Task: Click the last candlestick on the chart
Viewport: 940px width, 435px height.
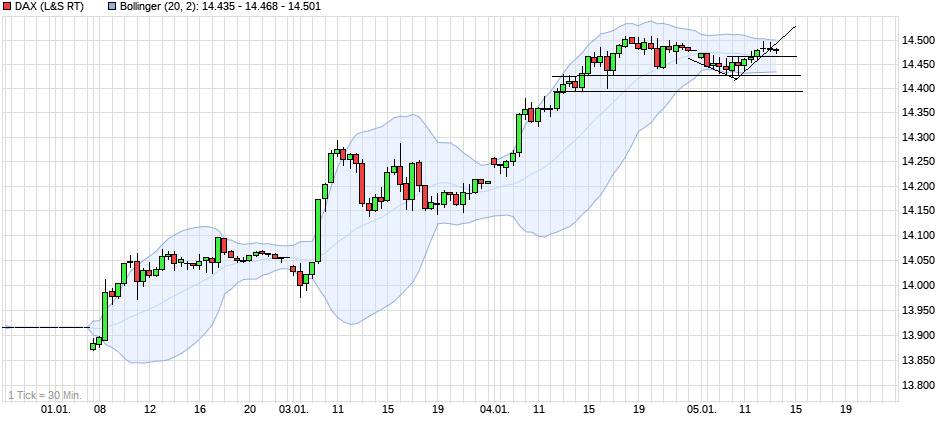Action: point(777,50)
